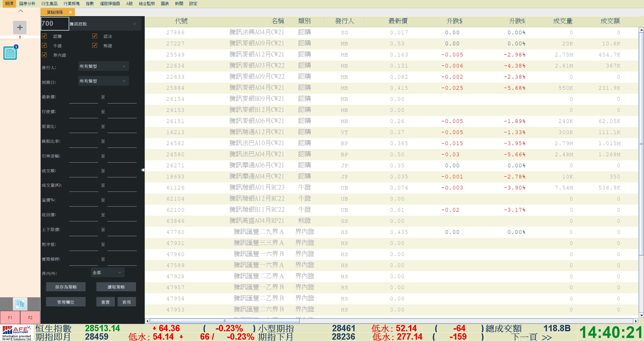Click the plus icon to add a sidebar panel
The height and width of the screenshot is (341, 644).
20,27
